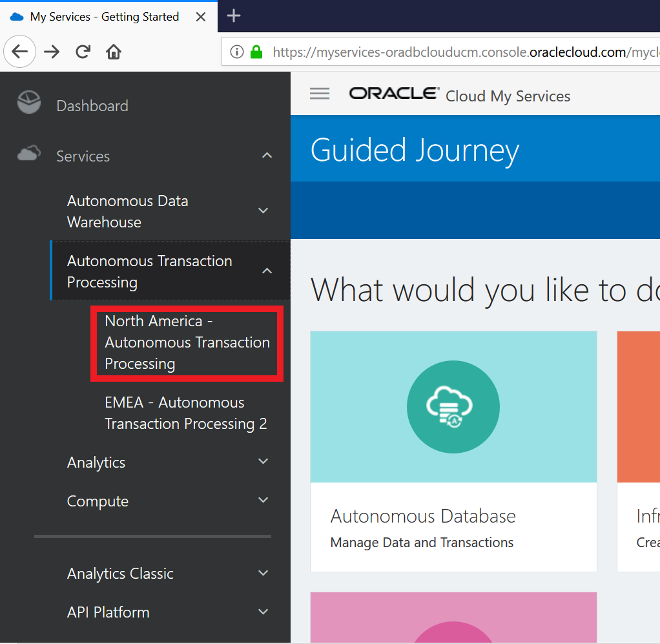
Task: Click the browser back arrow button
Action: [20, 52]
